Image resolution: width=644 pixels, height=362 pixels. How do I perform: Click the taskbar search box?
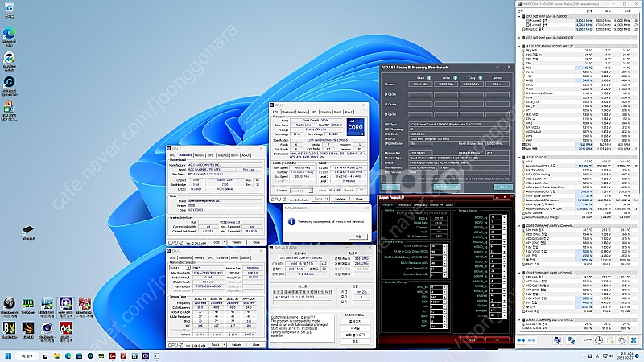coord(27,356)
